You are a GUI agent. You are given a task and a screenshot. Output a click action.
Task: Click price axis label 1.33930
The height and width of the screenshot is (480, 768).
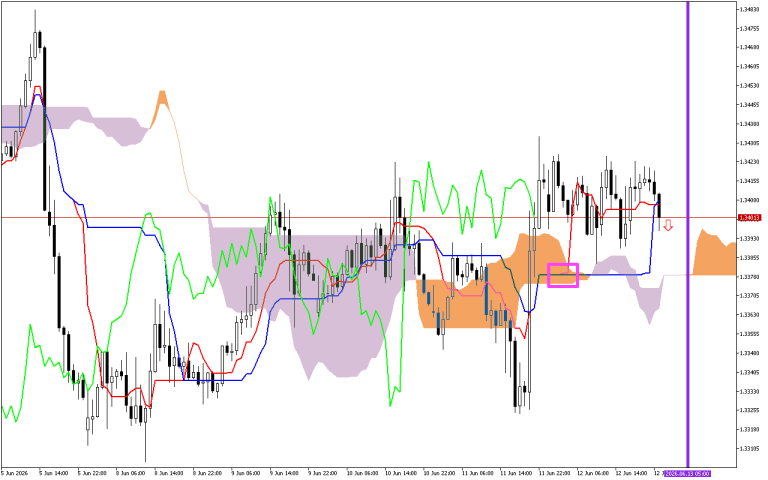749,239
